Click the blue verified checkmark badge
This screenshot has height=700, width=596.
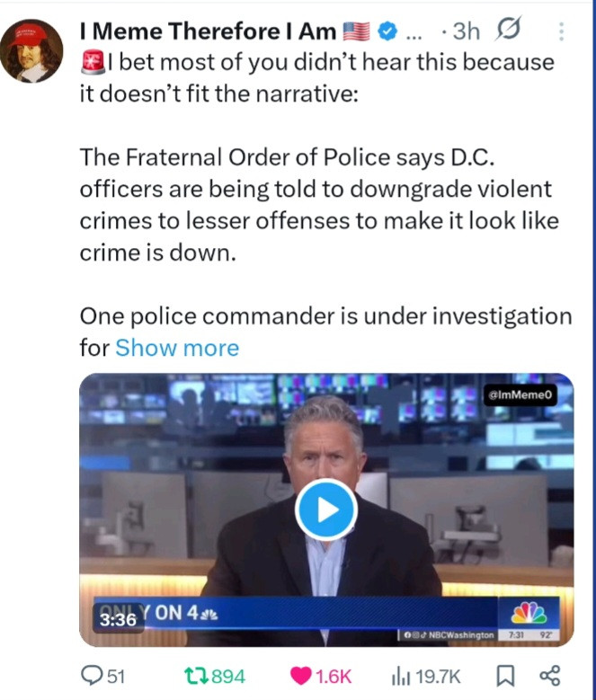click(387, 31)
